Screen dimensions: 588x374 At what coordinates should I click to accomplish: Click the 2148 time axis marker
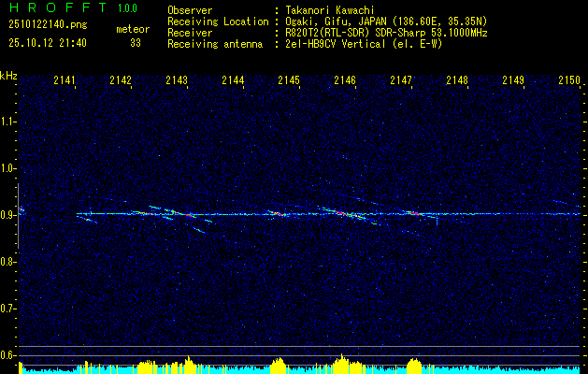tap(457, 79)
